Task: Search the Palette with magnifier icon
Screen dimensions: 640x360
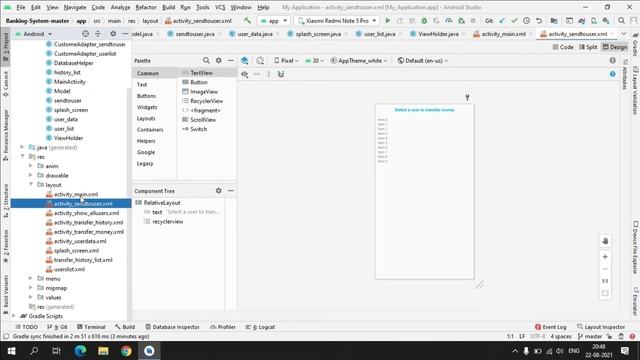Action: point(206,60)
